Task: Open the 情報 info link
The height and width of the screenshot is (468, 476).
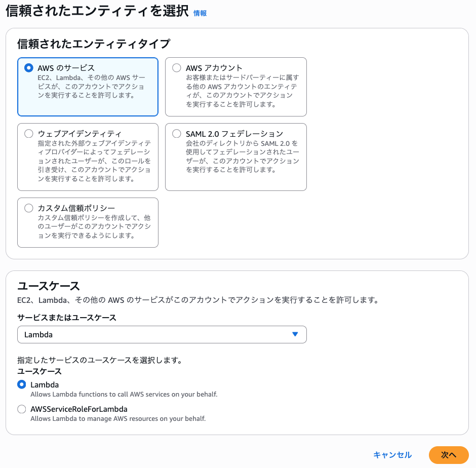Action: point(200,14)
